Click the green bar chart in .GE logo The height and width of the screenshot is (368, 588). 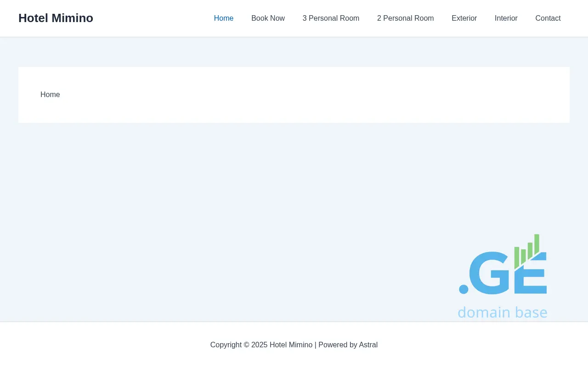tap(527, 251)
